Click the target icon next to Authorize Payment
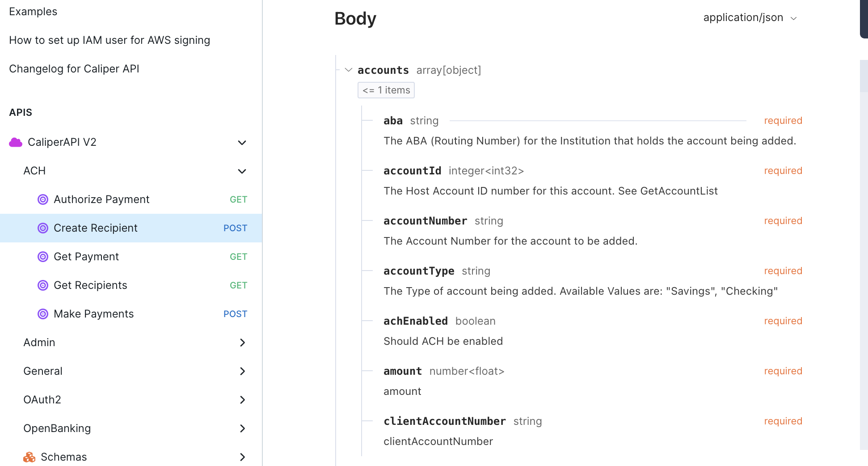The width and height of the screenshot is (868, 466). point(43,199)
